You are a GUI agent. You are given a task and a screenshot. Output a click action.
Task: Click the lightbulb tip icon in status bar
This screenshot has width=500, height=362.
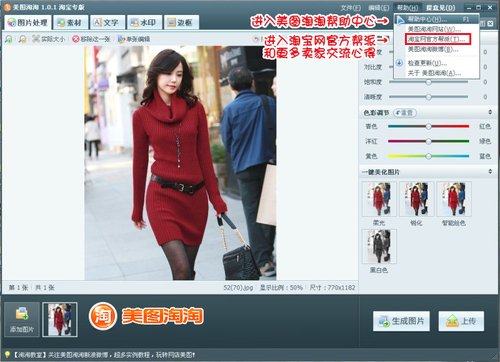(7, 355)
